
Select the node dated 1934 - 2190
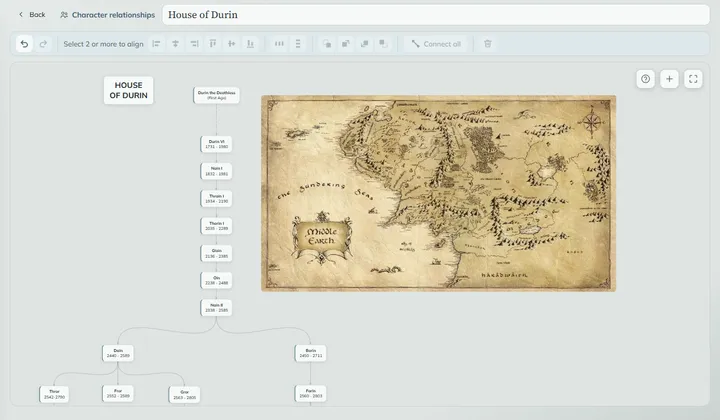(216, 199)
